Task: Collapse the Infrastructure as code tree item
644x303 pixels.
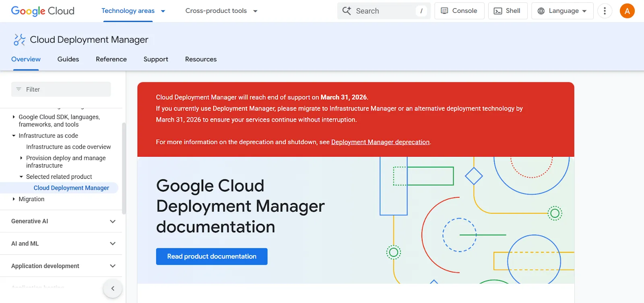Action: (14, 136)
